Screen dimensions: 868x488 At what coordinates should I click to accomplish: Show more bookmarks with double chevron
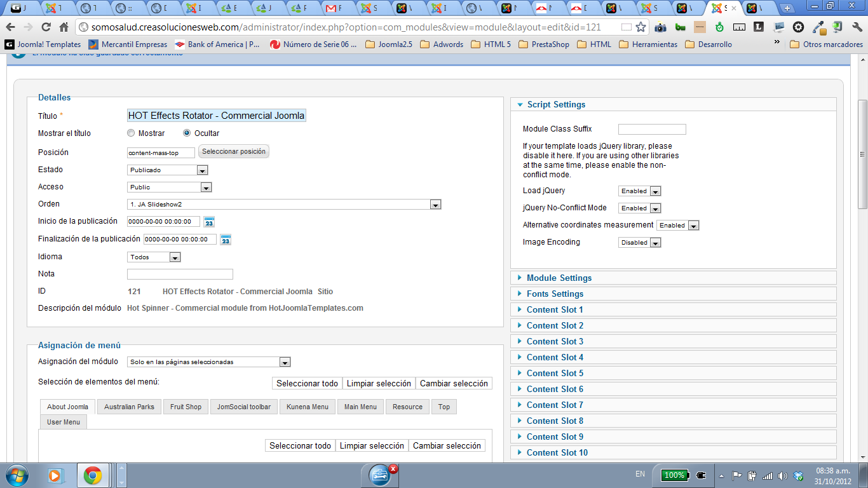(776, 43)
